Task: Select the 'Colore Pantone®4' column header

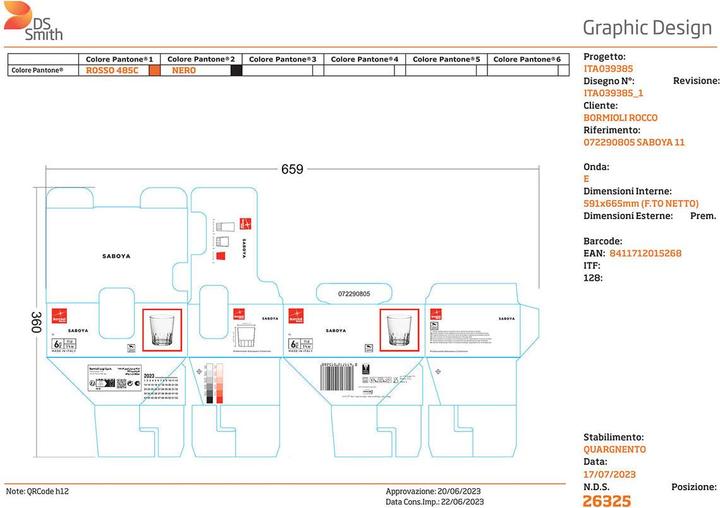Action: tap(365, 59)
